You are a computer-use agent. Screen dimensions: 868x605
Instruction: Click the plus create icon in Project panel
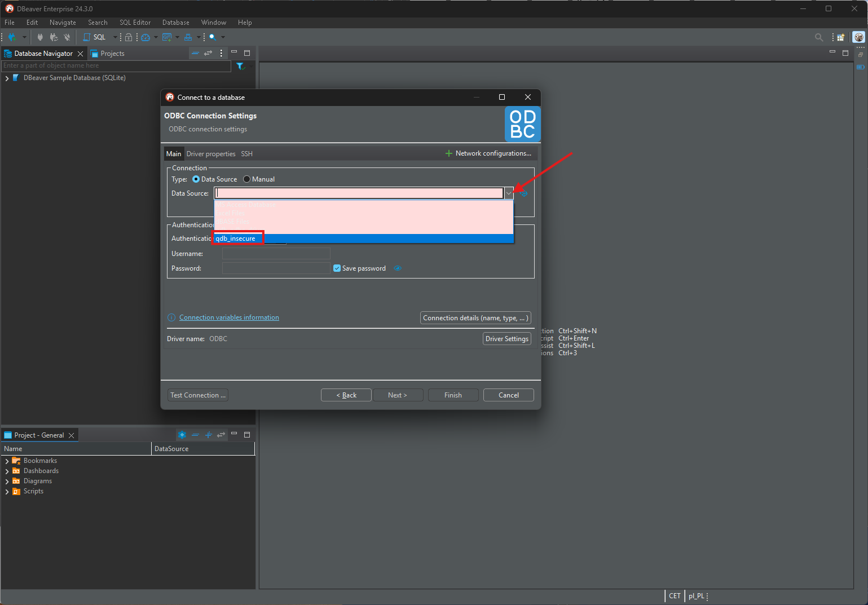pyautogui.click(x=208, y=435)
